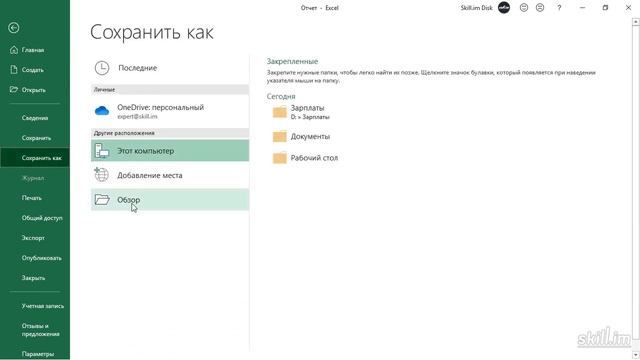Click Обзор to browse folders

click(x=170, y=200)
